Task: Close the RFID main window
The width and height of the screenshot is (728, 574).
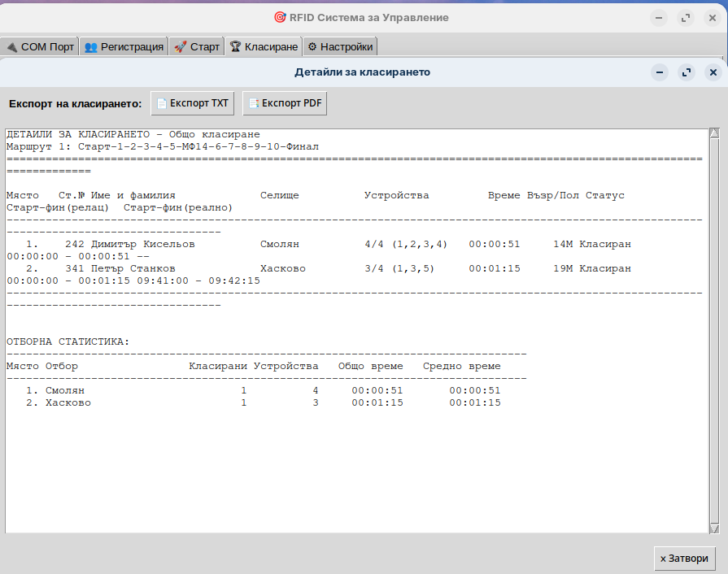Action: [713, 17]
